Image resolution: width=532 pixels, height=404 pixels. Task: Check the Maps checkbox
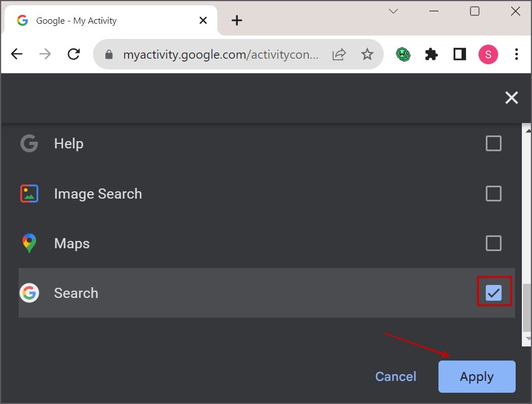tap(493, 243)
